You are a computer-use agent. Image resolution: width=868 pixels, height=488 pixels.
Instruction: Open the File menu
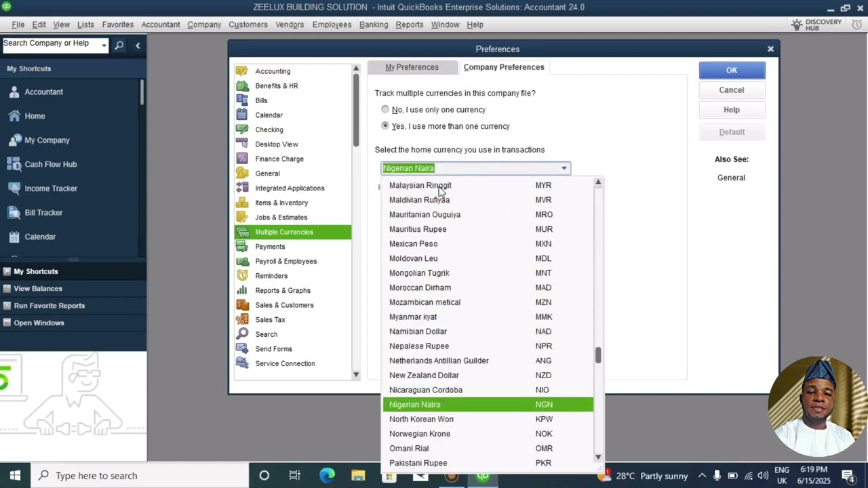click(x=18, y=24)
